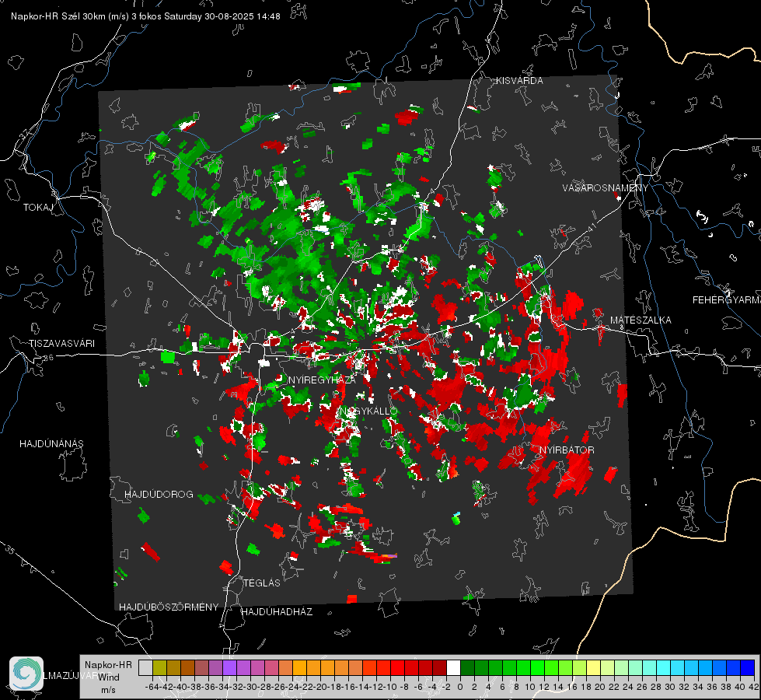Click the Napkor-HR label in the legend
This screenshot has width=761, height=700.
(x=108, y=665)
